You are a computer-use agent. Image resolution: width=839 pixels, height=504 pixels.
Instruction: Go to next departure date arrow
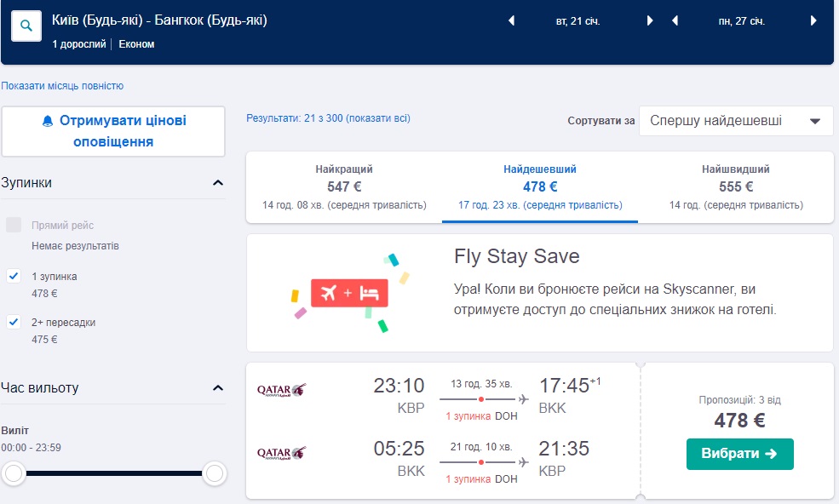[x=650, y=21]
